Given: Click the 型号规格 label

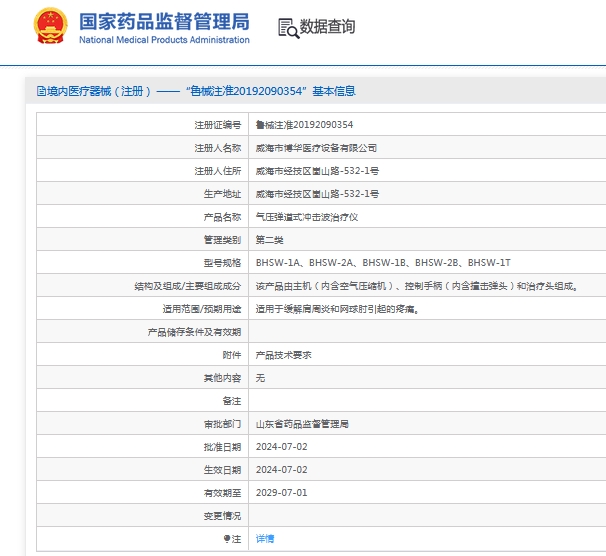Looking at the screenshot, I should [222, 263].
